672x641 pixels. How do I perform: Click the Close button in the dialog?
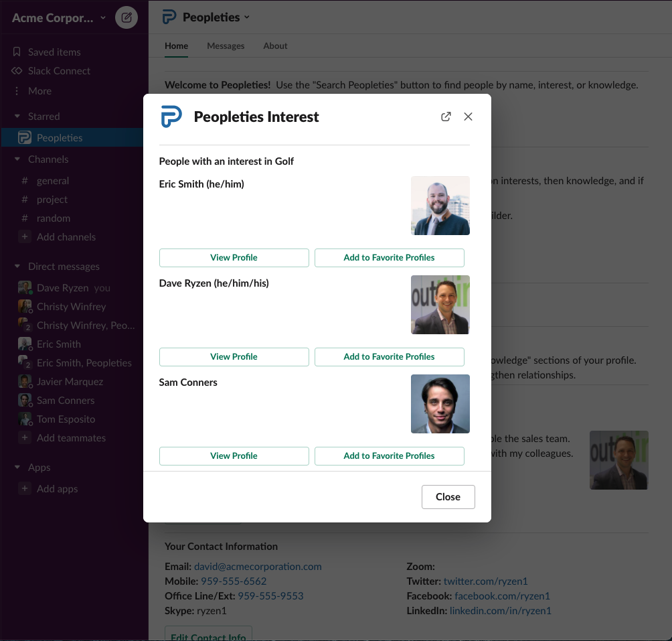pyautogui.click(x=448, y=497)
